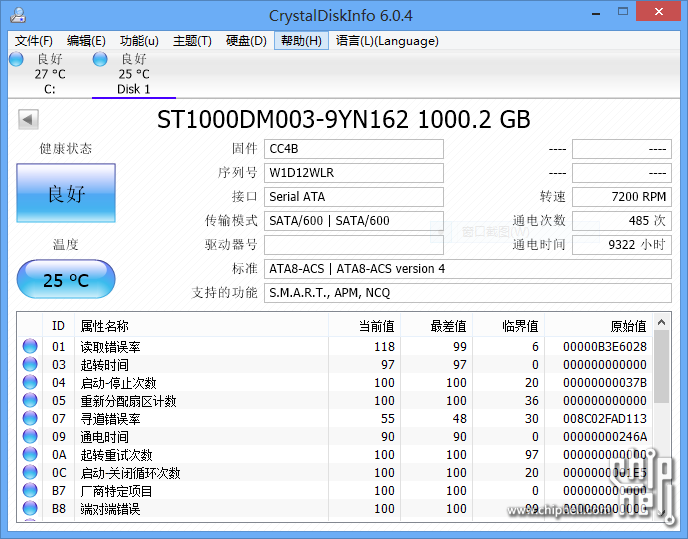
Task: Click the 良好 health status button
Action: pos(66,193)
